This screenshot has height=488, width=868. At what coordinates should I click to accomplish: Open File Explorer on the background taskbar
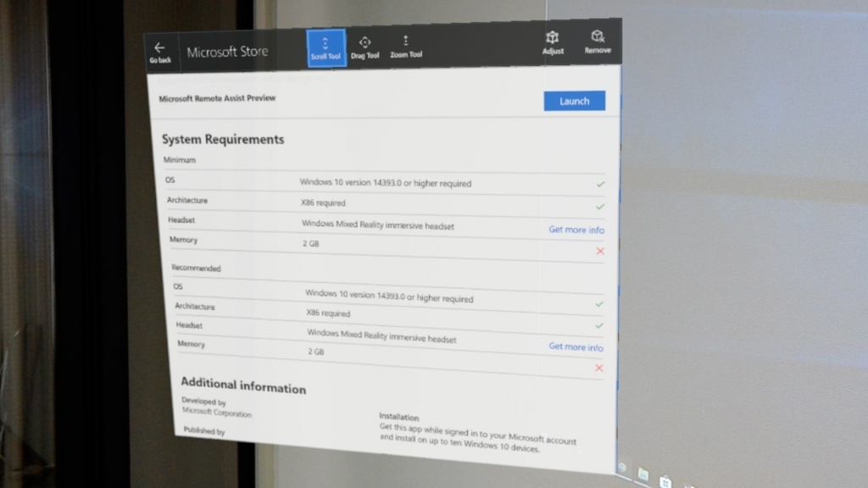pos(643,474)
